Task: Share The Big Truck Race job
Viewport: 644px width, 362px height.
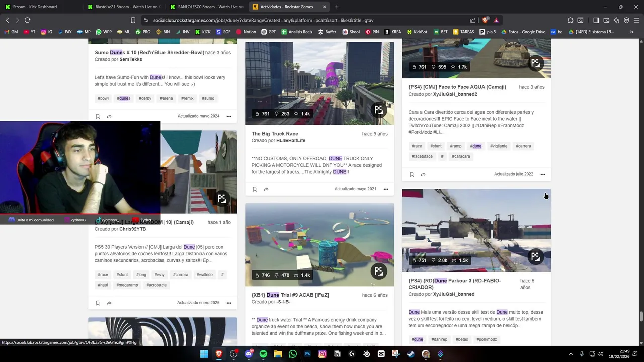Action: pyautogui.click(x=266, y=189)
